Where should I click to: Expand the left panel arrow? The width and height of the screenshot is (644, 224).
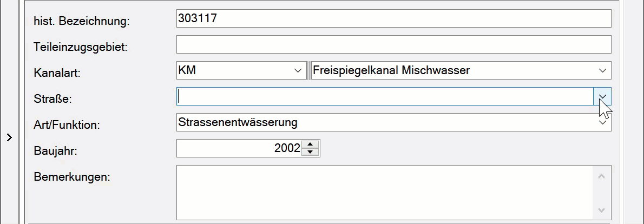click(9, 137)
